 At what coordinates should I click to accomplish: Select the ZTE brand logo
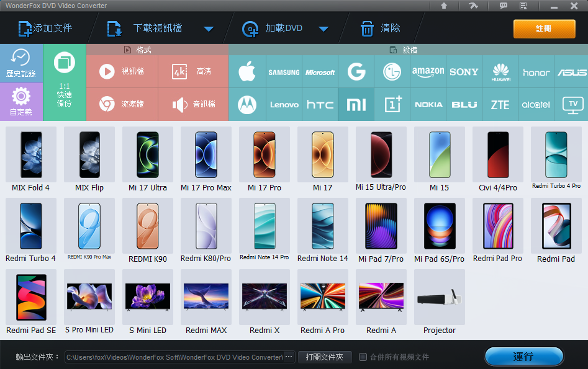coord(500,105)
